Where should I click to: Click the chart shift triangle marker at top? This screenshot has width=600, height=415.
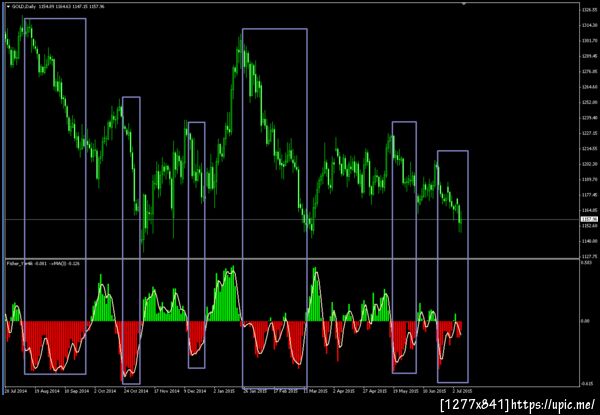[x=464, y=4]
